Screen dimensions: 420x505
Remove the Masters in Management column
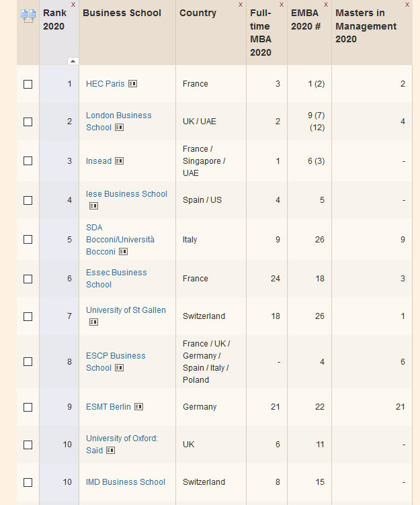pyautogui.click(x=407, y=5)
